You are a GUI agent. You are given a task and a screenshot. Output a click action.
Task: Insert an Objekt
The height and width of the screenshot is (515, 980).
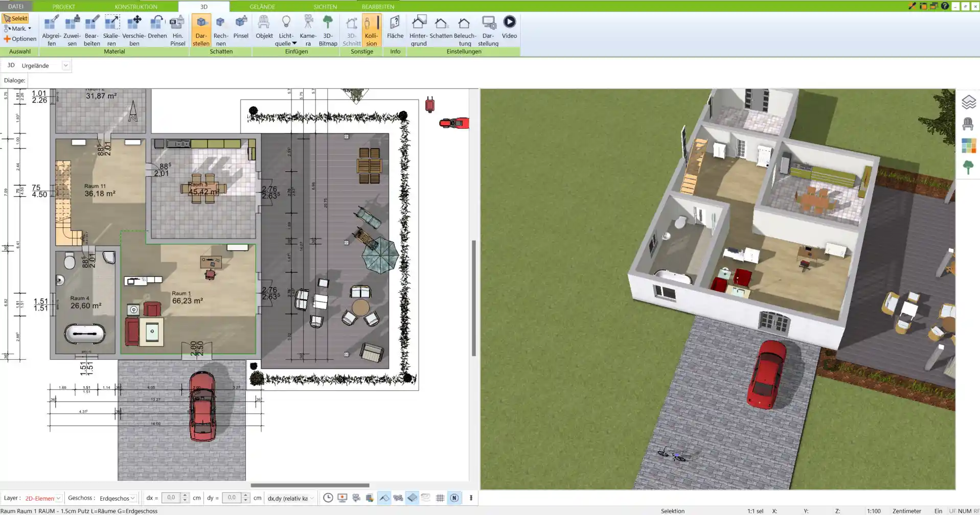(264, 27)
